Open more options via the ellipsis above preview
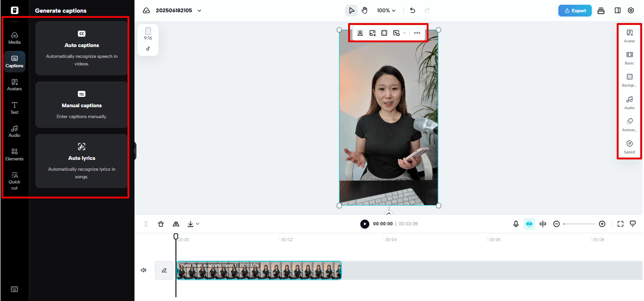Viewport: 644px width, 301px height. [x=417, y=33]
